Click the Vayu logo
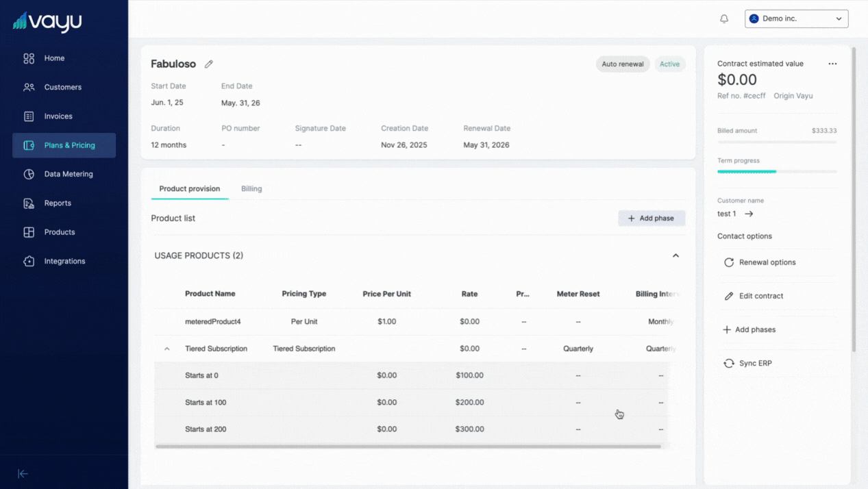The width and height of the screenshot is (868, 489). coord(47,22)
